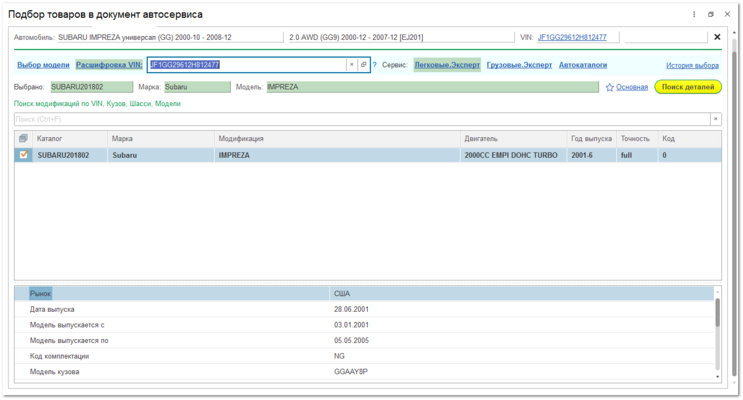The image size is (743, 400).
Task: Sort by the Год выпуска column header
Action: 591,138
